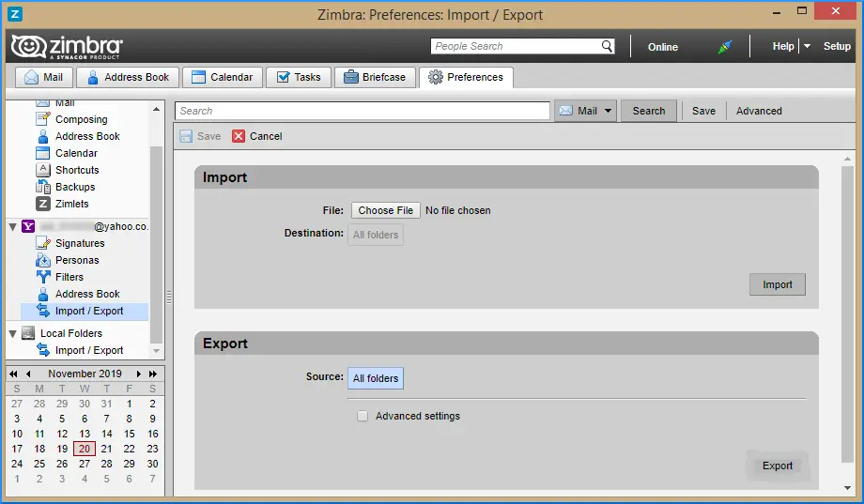864x504 pixels.
Task: Click the Zimbra app icon in title bar
Action: pos(15,14)
